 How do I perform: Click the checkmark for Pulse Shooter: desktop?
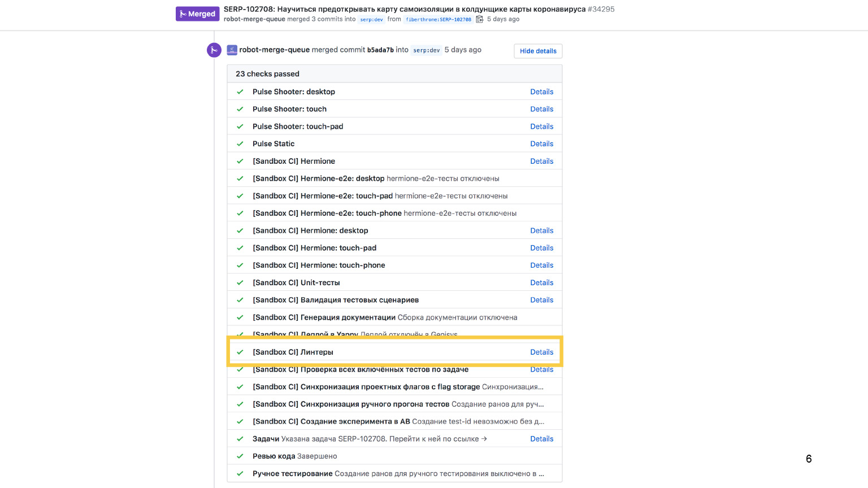pyautogui.click(x=240, y=92)
